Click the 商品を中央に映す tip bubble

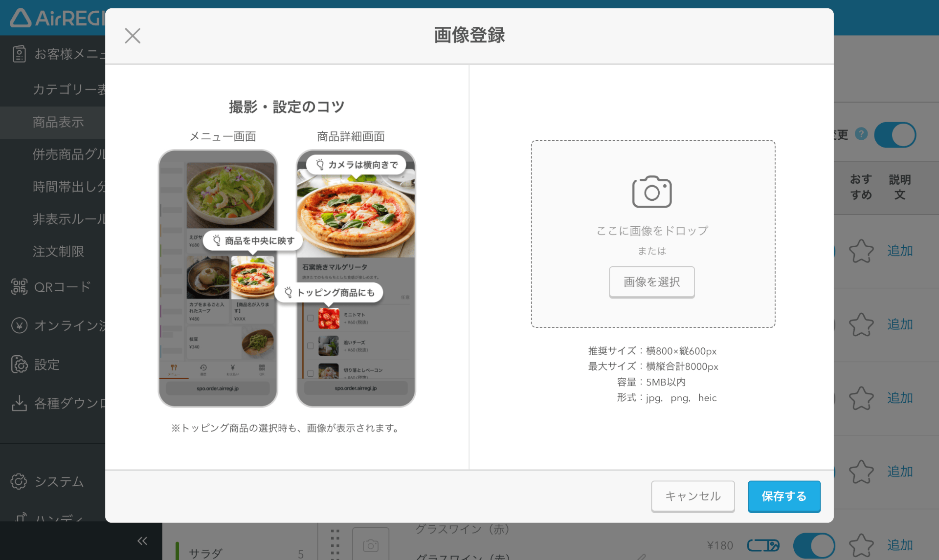tap(253, 240)
